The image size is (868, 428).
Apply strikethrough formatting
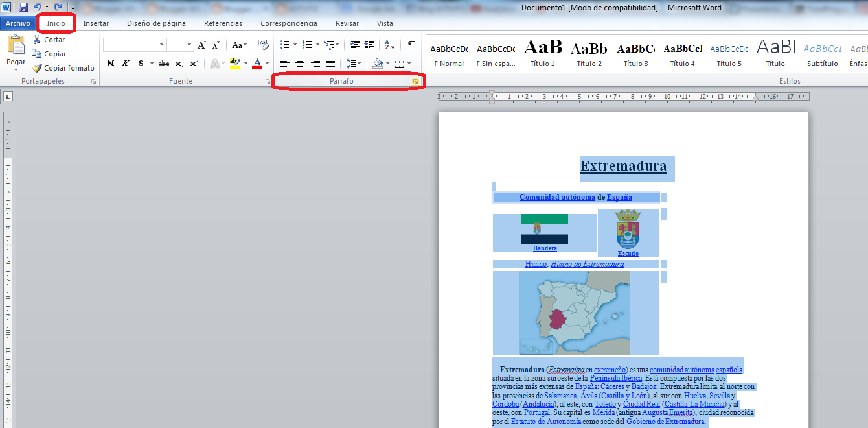(164, 64)
